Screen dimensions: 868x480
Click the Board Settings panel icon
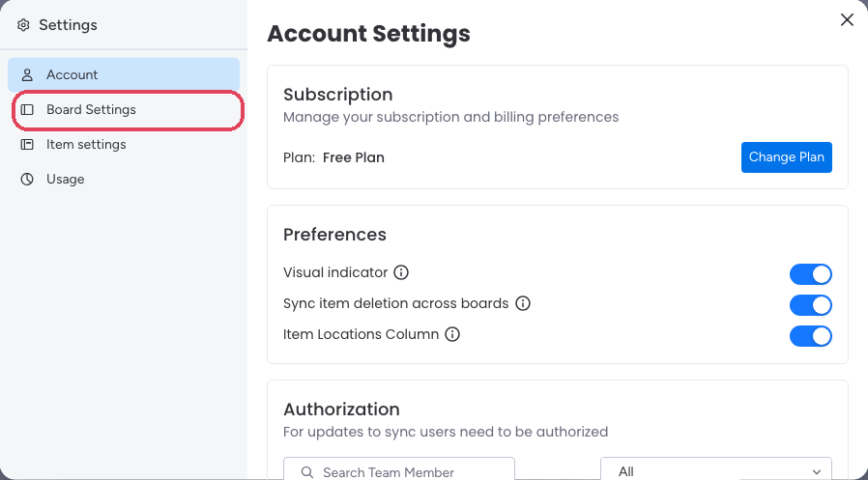[27, 109]
